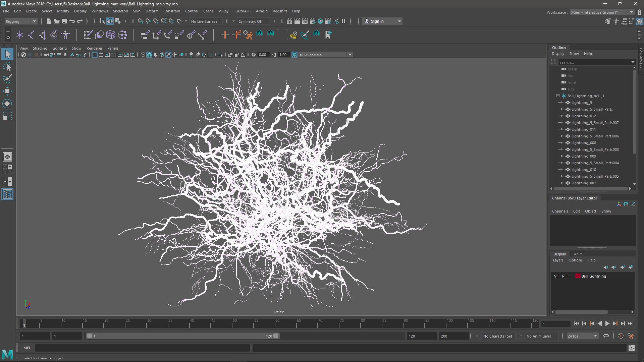Toggle sRGB gamma view transform icon
This screenshot has width=644, height=362.
pos(294,55)
